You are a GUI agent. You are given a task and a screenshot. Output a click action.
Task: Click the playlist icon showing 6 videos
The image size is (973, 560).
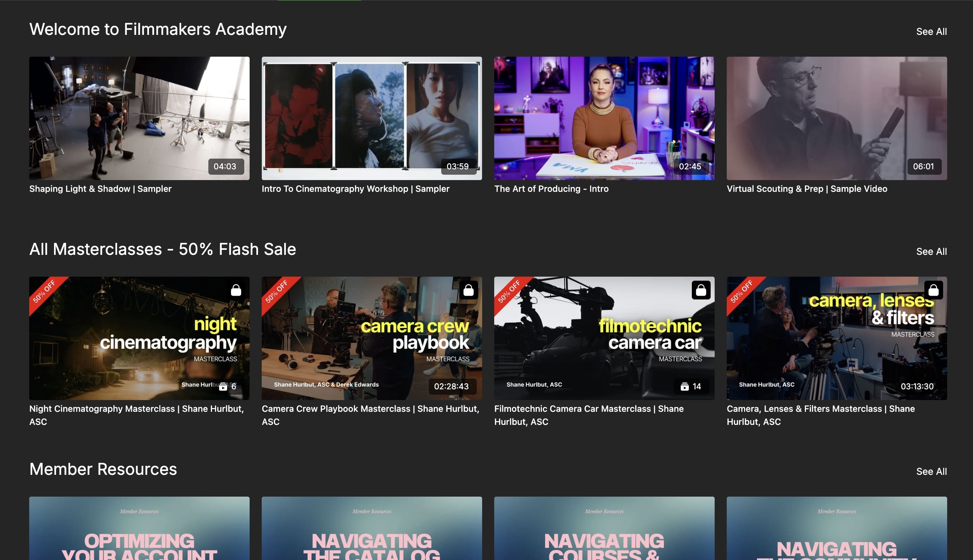[x=223, y=387]
